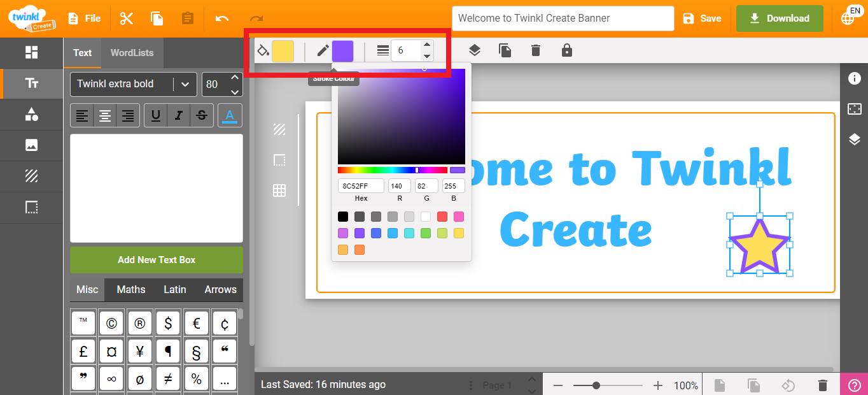Click the pencil stroke colour icon
868x395 pixels.
tap(323, 50)
